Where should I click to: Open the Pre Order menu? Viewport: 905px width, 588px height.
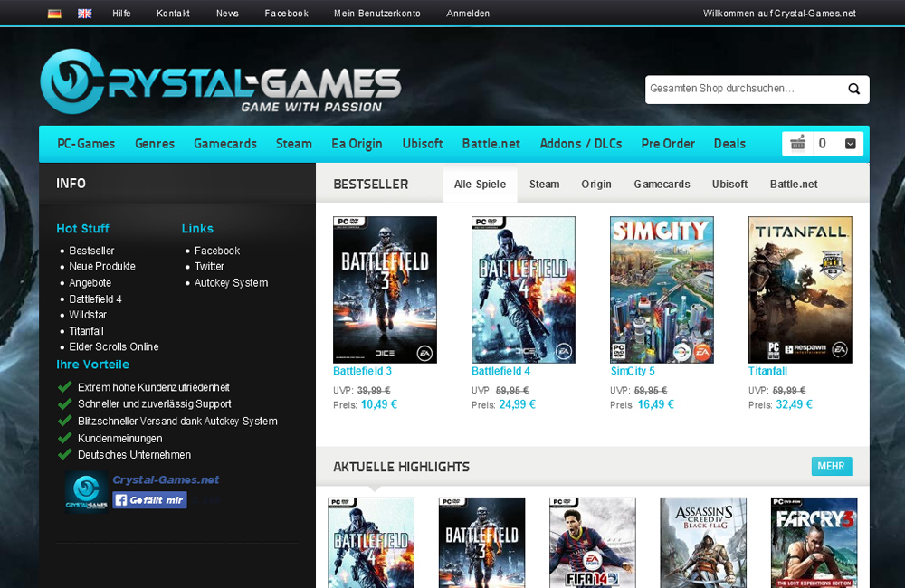click(668, 144)
